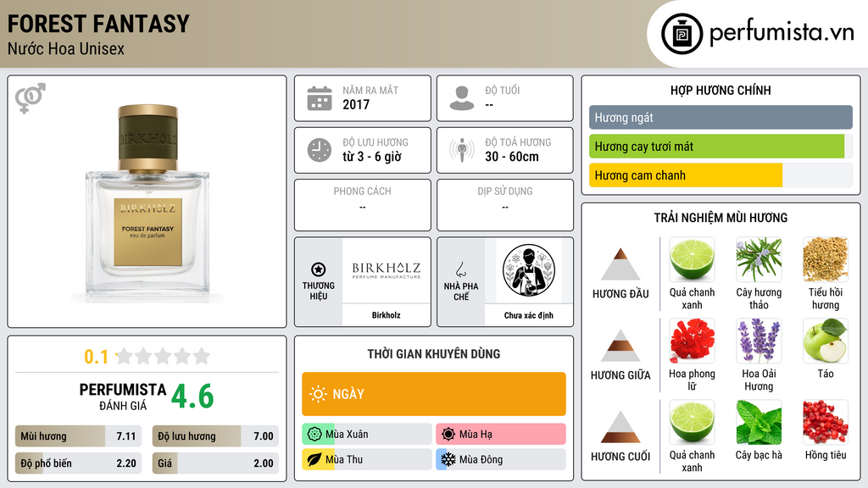Click the star badge icon above Thương hiệu
Screen dimensions: 868x488
(319, 269)
